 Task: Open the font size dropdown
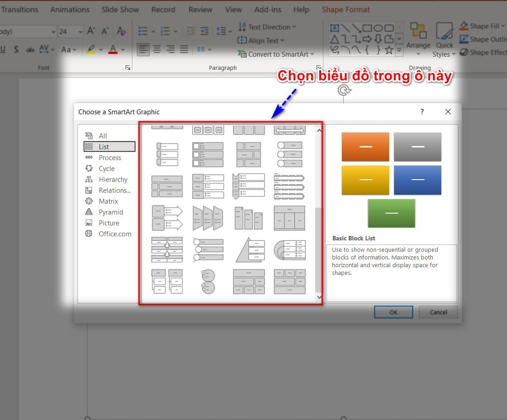click(x=80, y=32)
